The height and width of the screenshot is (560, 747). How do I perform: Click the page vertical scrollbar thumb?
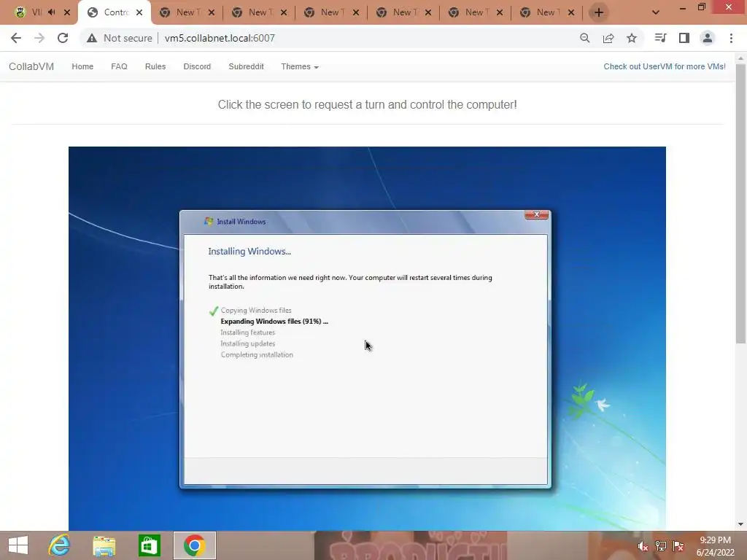(x=740, y=204)
